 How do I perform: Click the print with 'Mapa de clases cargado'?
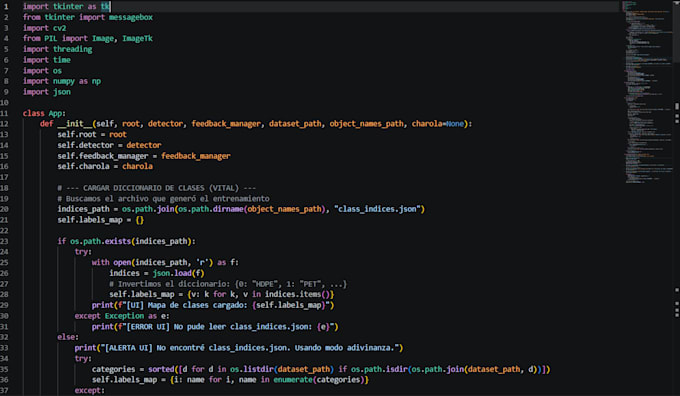[x=213, y=305]
